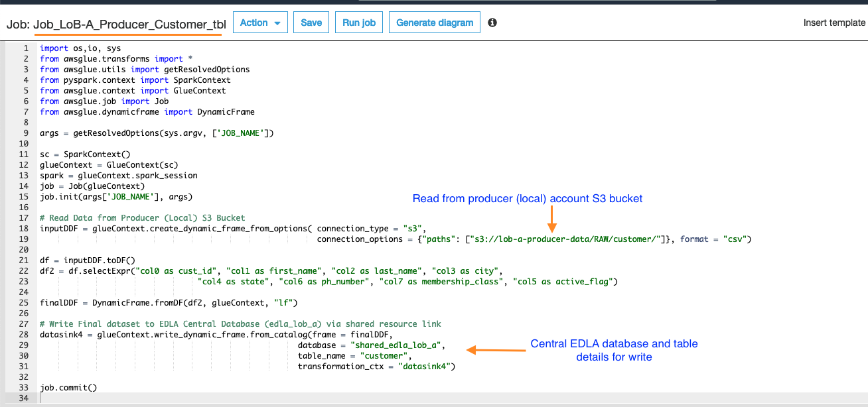Click the 'job.init(args['JOB_NAME'], args)' line
This screenshot has height=407, width=868.
click(116, 197)
